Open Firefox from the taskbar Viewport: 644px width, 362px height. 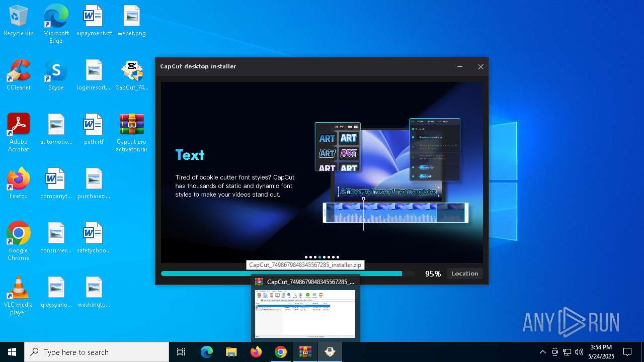[x=256, y=352]
